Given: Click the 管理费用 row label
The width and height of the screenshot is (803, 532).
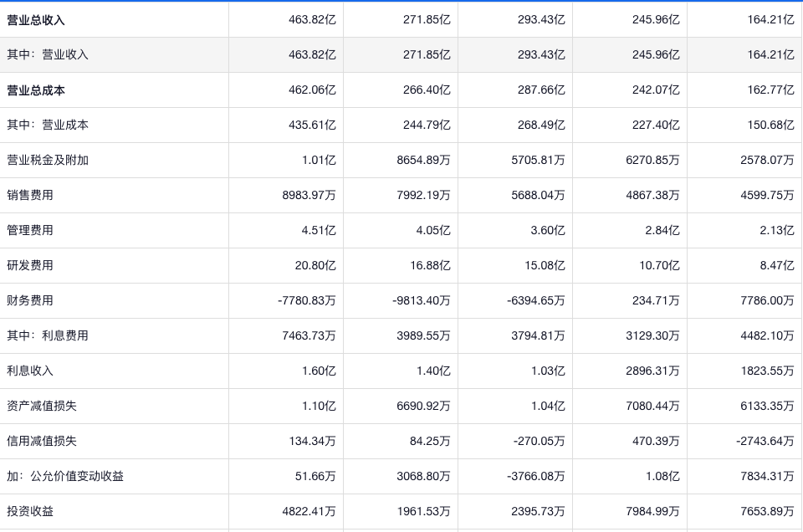Looking at the screenshot, I should (x=30, y=230).
